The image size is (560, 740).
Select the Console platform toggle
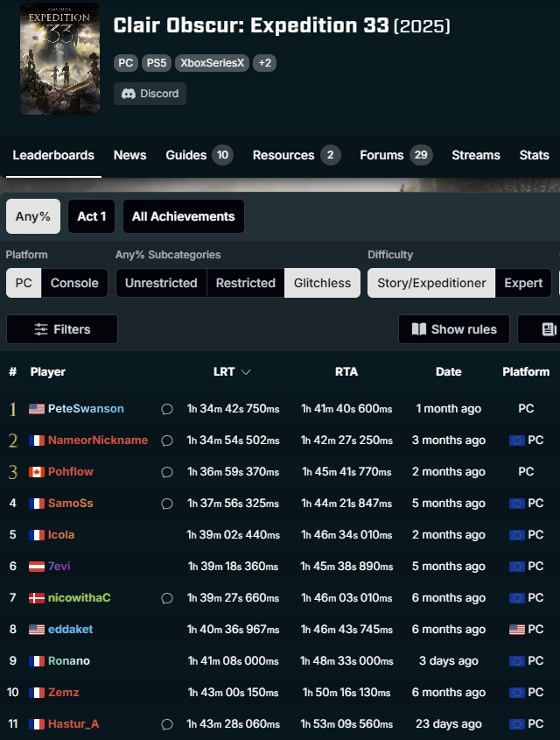tap(74, 283)
